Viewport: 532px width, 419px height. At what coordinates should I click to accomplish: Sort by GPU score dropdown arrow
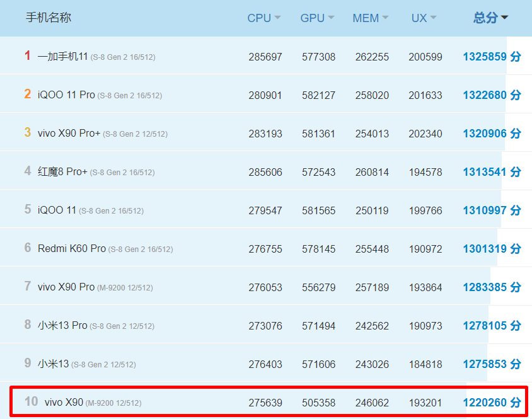331,17
